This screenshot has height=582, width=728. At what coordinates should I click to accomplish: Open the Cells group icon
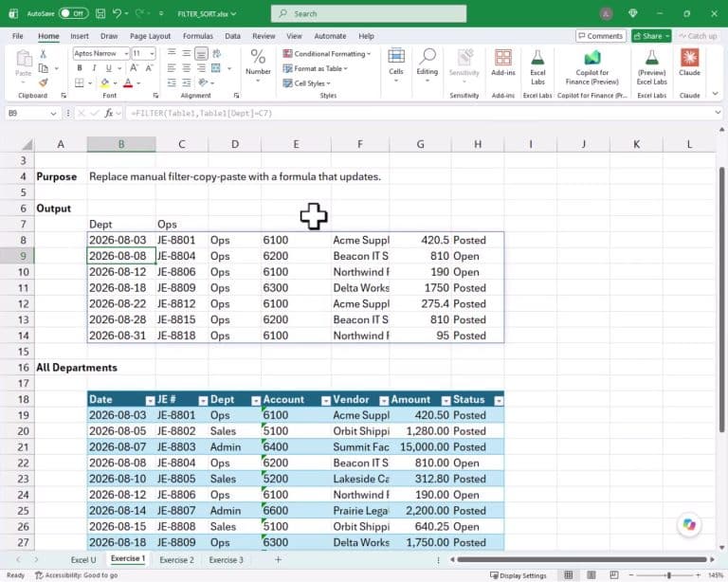pos(396,56)
